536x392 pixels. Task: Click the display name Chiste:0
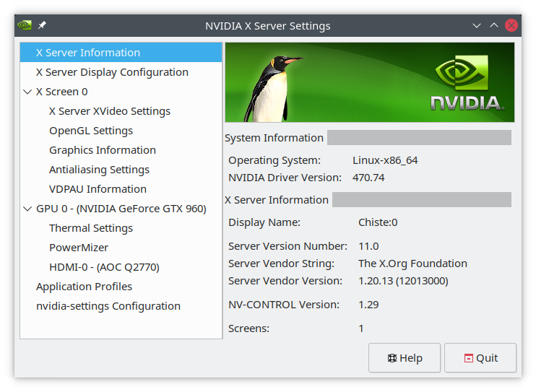378,222
